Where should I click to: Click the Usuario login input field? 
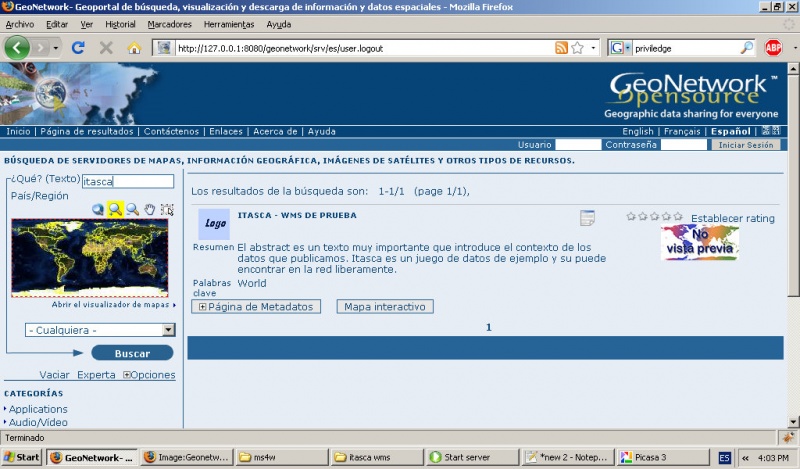point(578,145)
